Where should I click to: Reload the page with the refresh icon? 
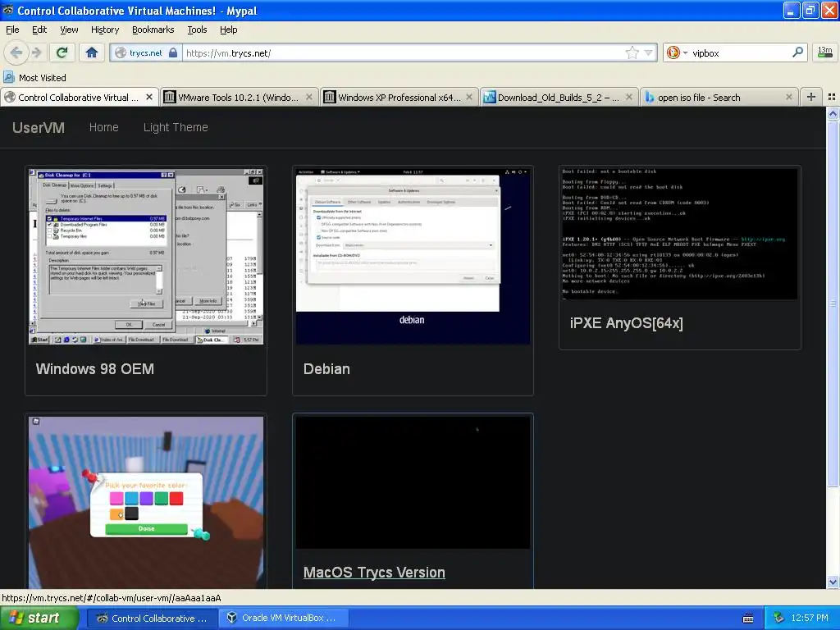click(x=62, y=52)
